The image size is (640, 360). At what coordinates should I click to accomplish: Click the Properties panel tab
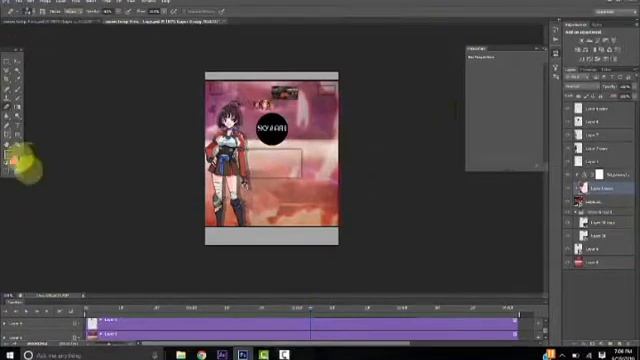pos(477,49)
